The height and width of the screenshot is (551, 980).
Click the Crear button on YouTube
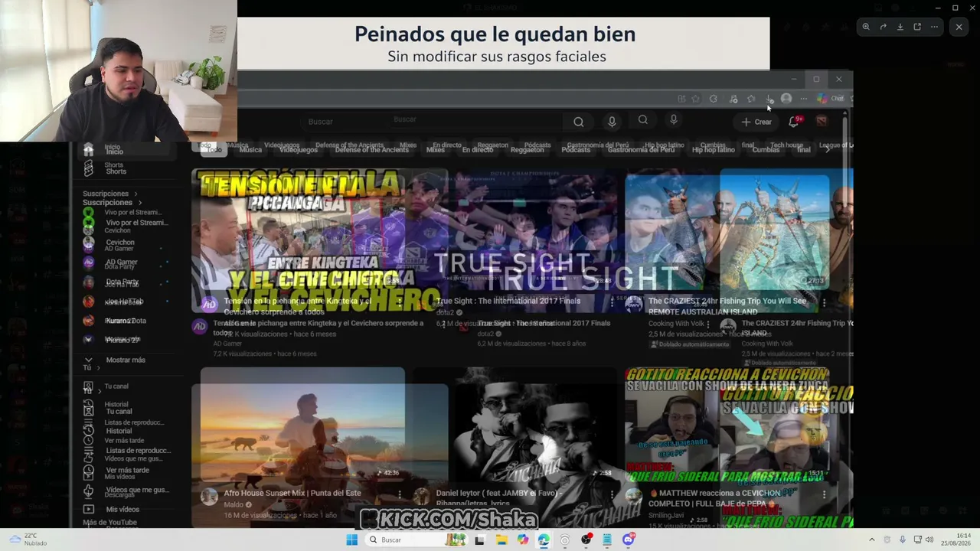[756, 122]
